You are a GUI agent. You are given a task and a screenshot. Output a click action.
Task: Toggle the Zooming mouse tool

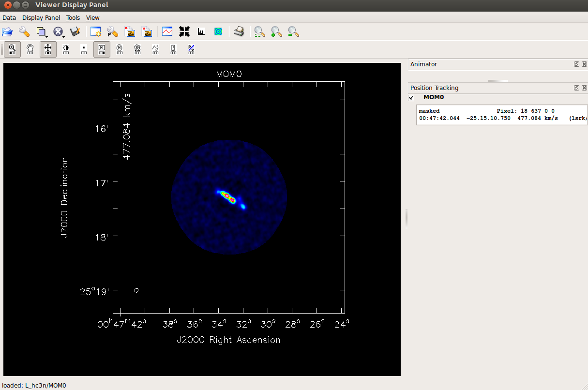click(13, 49)
